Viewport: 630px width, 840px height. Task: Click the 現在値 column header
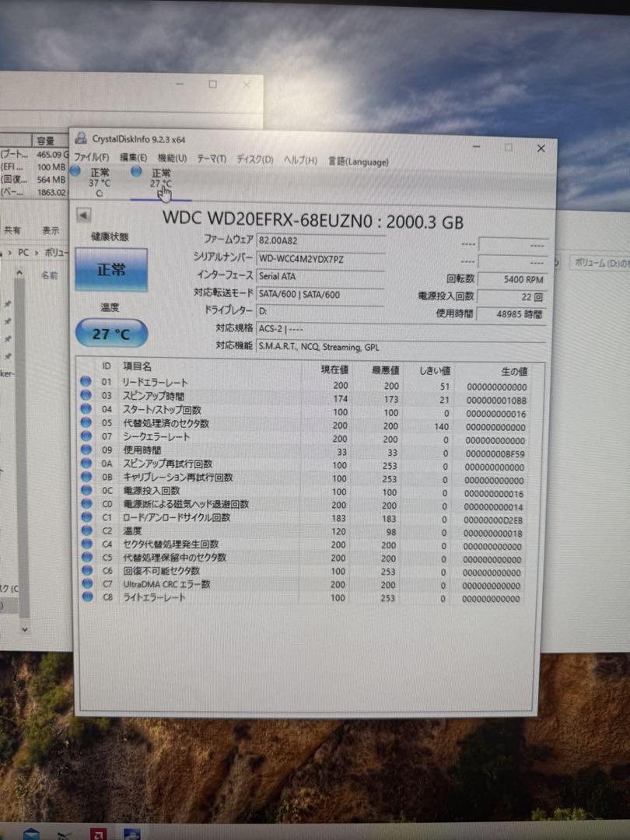(x=334, y=369)
